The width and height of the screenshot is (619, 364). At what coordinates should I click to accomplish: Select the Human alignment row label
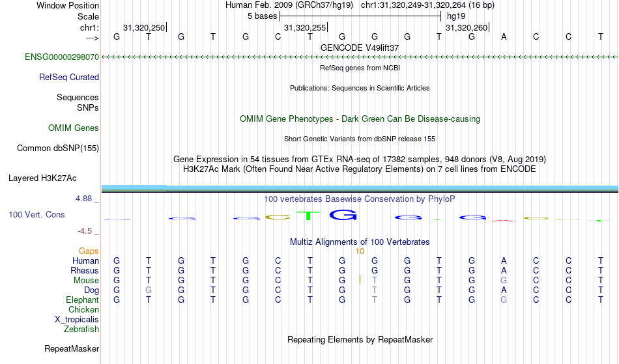[x=85, y=260]
